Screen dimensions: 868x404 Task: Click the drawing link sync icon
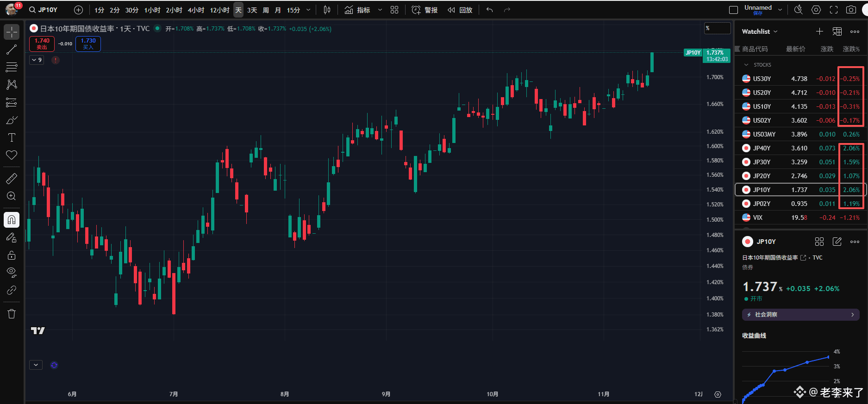click(12, 290)
